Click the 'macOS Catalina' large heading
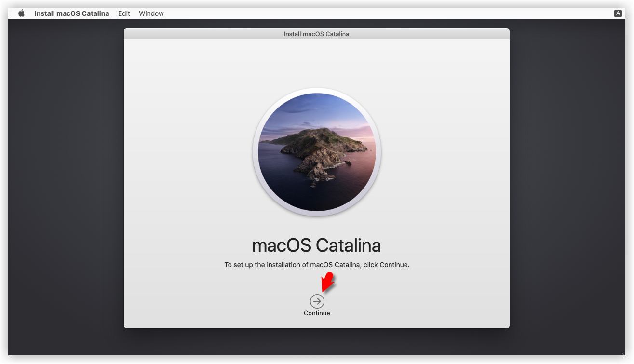This screenshot has width=634, height=364. coord(316,245)
